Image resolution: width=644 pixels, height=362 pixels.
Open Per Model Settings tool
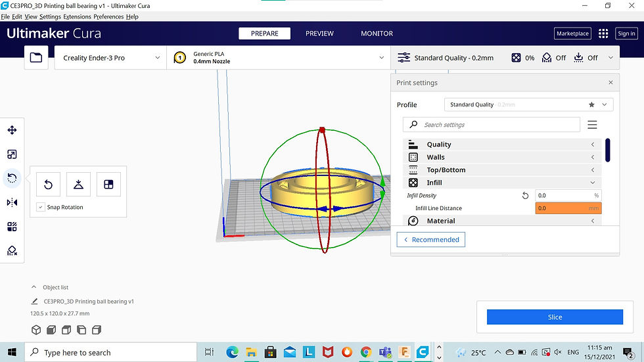(x=12, y=227)
